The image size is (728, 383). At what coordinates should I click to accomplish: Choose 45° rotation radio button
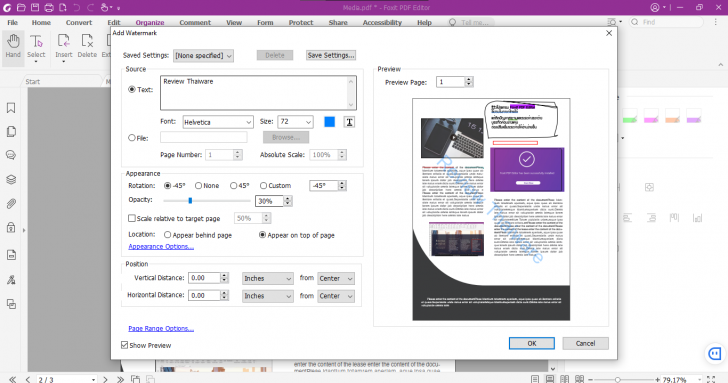tap(234, 185)
